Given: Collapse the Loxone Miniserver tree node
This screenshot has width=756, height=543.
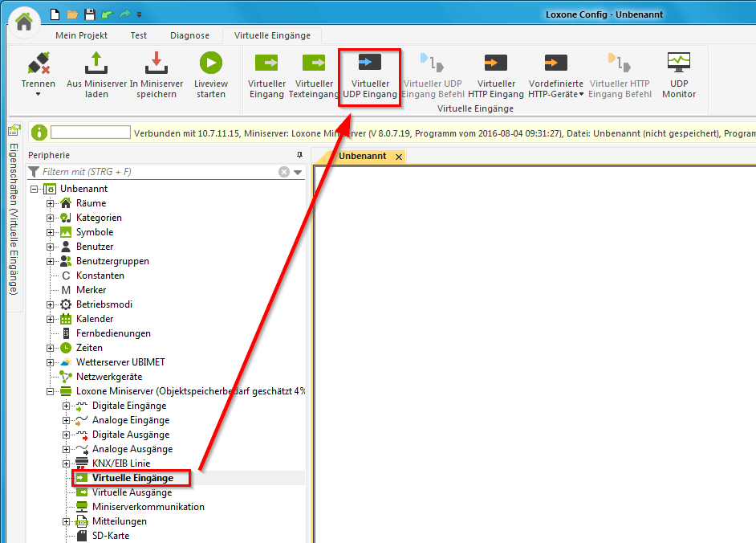Looking at the screenshot, I should tap(51, 391).
